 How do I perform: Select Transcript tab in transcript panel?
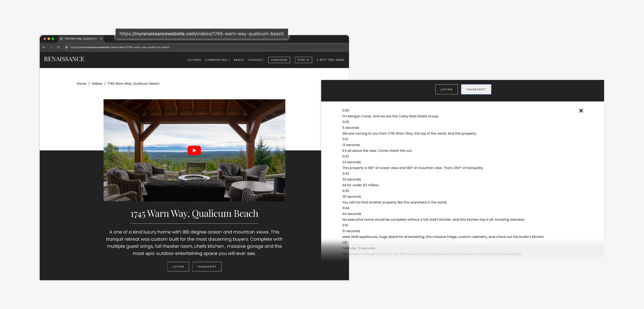(x=476, y=89)
